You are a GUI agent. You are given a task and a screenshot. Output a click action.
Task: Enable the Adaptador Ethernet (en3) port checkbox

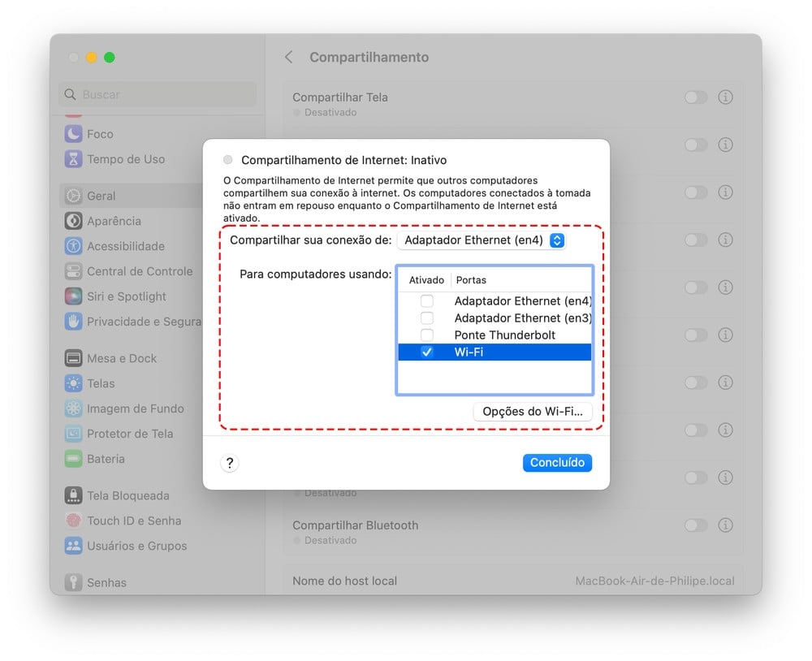click(427, 318)
